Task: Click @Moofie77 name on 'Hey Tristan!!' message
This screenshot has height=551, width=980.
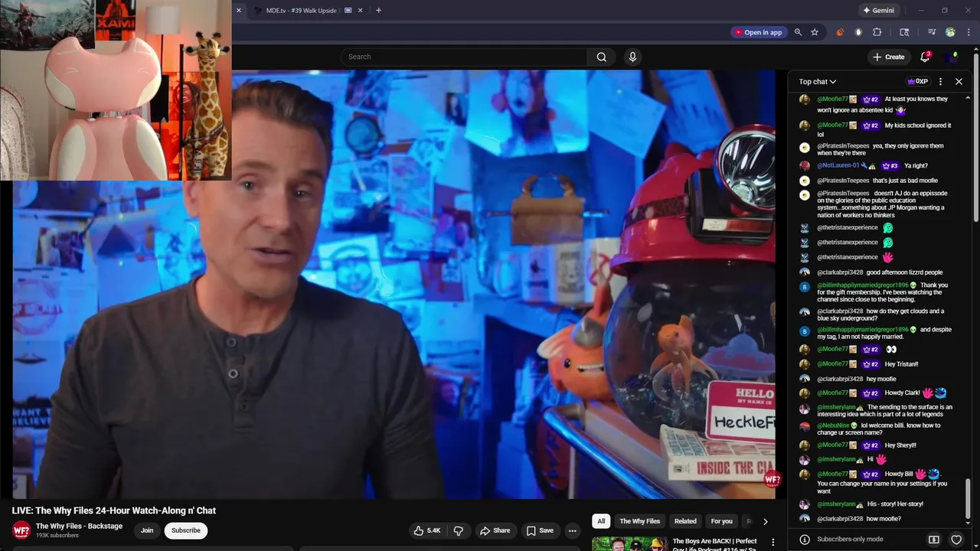Action: [x=832, y=364]
